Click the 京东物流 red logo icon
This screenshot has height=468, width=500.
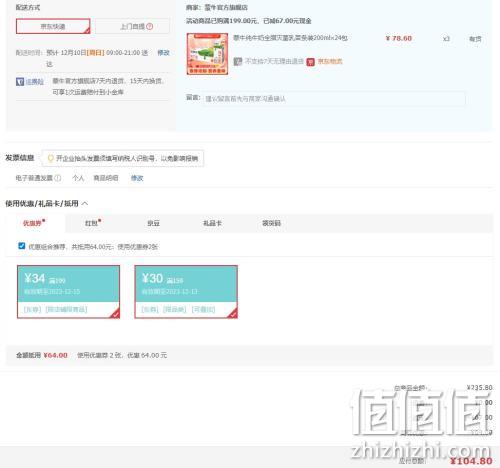[310, 62]
